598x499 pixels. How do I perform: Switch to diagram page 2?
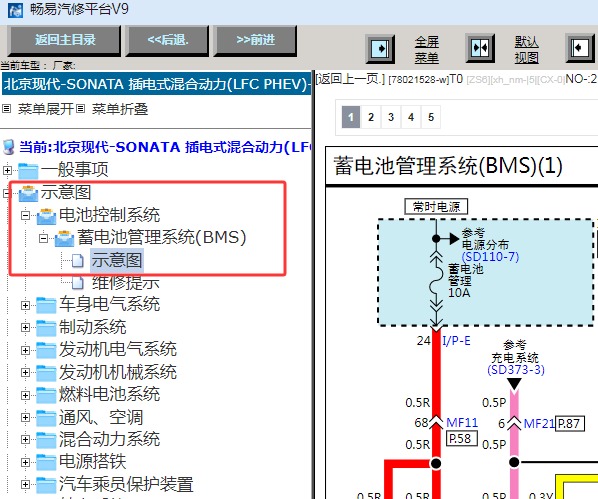(x=371, y=117)
